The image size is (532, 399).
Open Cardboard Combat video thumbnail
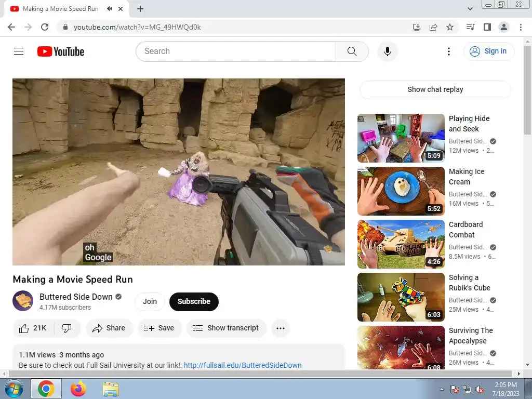pyautogui.click(x=401, y=244)
